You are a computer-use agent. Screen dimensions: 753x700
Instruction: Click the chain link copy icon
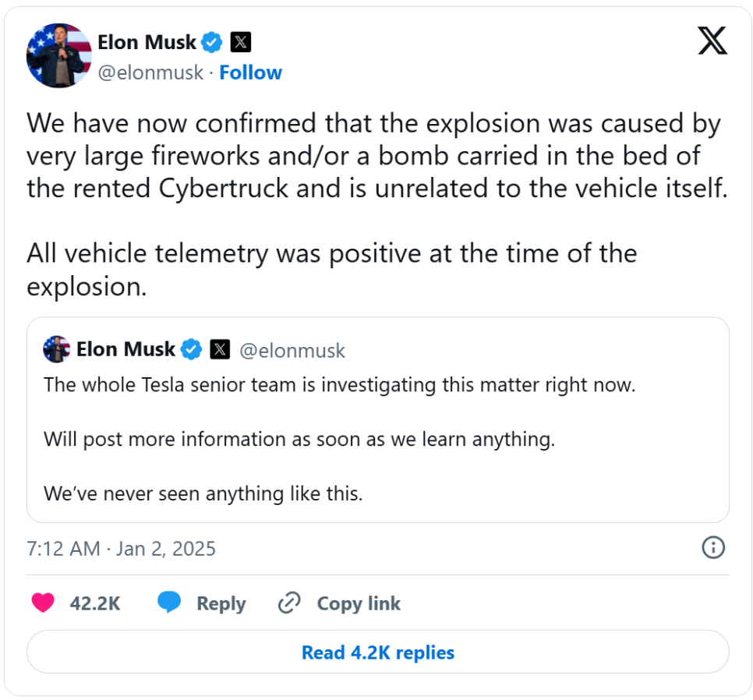click(289, 603)
